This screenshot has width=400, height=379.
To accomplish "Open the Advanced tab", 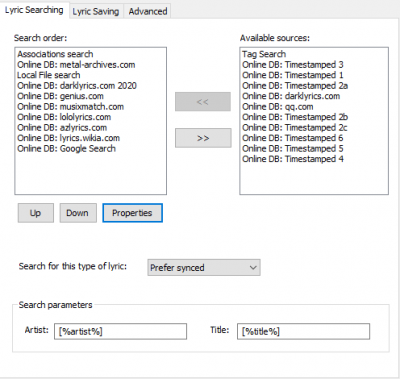I will click(148, 11).
